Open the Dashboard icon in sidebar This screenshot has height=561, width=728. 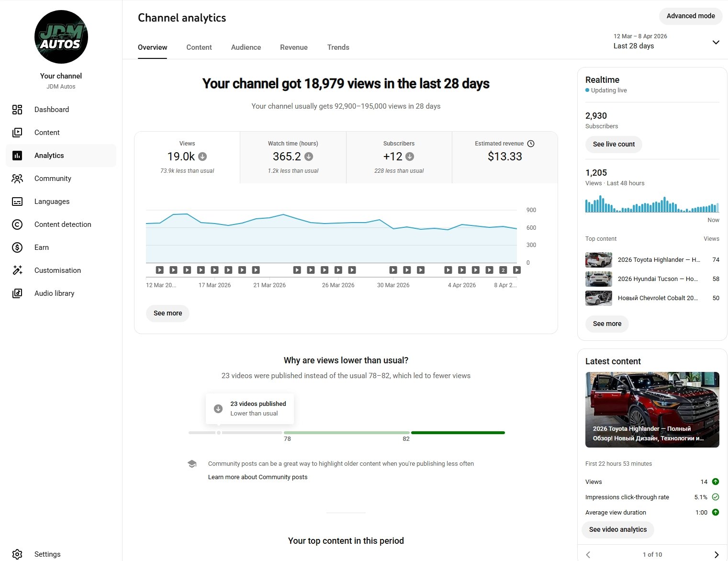pyautogui.click(x=17, y=110)
